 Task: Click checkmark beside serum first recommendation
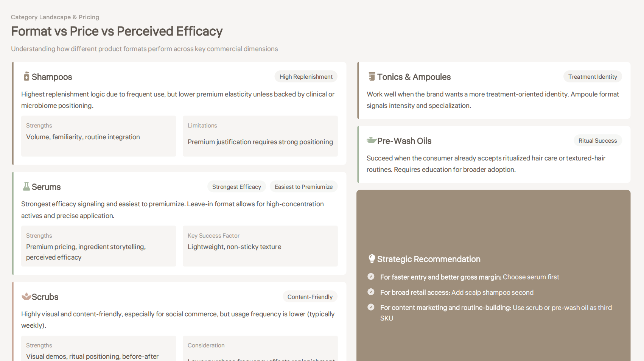(371, 277)
